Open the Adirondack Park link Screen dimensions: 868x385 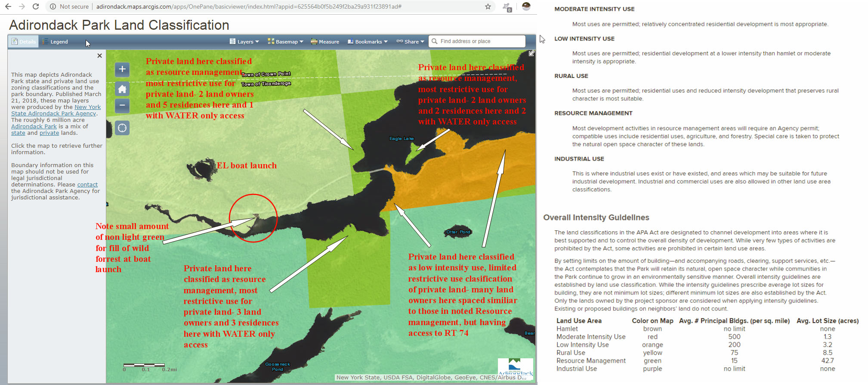34,127
